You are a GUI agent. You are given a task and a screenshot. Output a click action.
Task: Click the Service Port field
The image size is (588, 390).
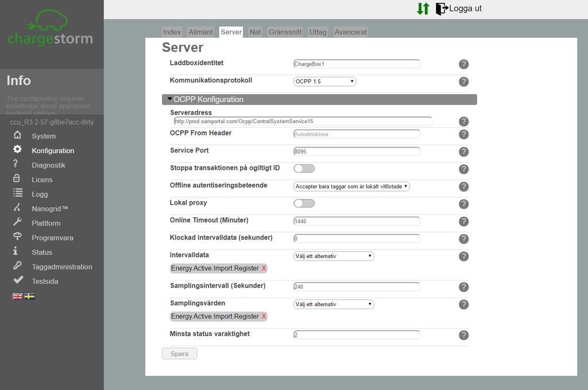click(357, 151)
